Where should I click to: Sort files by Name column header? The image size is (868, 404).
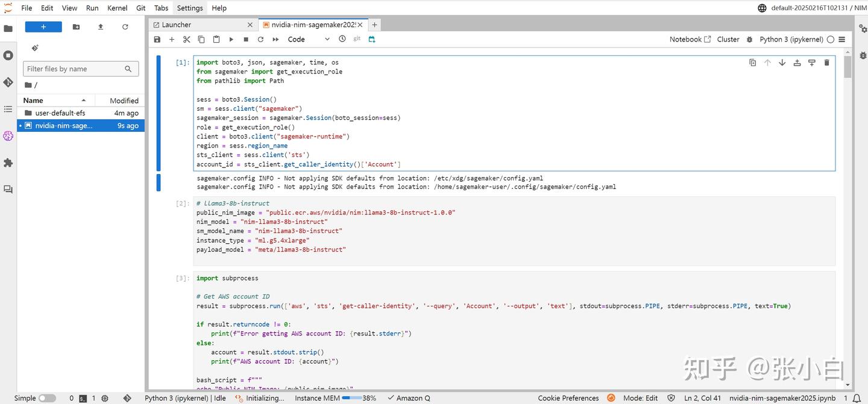[55, 101]
